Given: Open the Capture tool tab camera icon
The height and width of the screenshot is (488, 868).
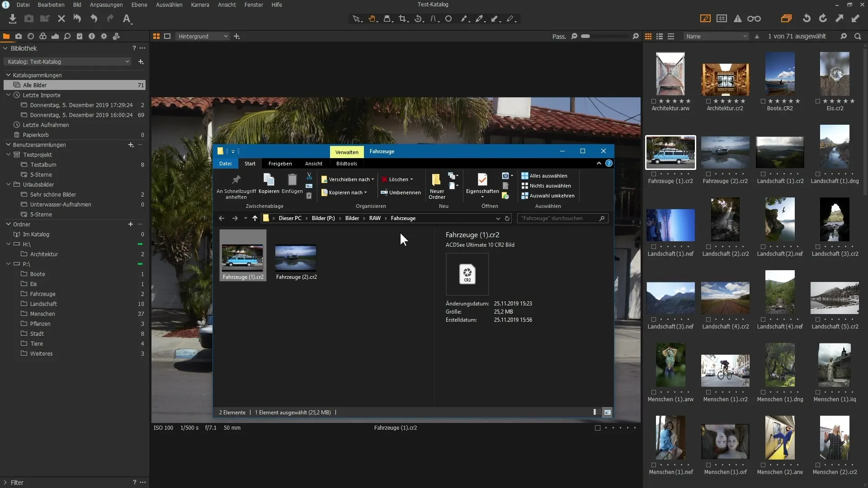Looking at the screenshot, I should [x=19, y=36].
